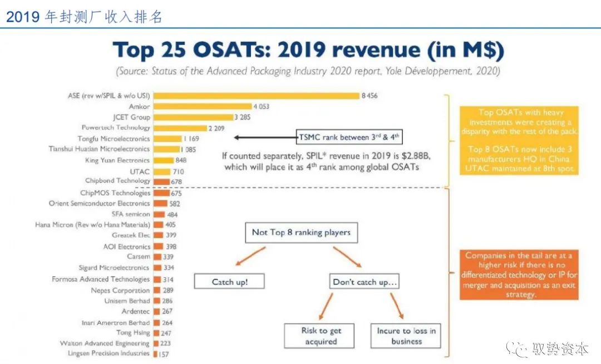Select the Tongfu value "1 169"
Image resolution: width=601 pixels, height=364 pixels.
click(x=191, y=139)
